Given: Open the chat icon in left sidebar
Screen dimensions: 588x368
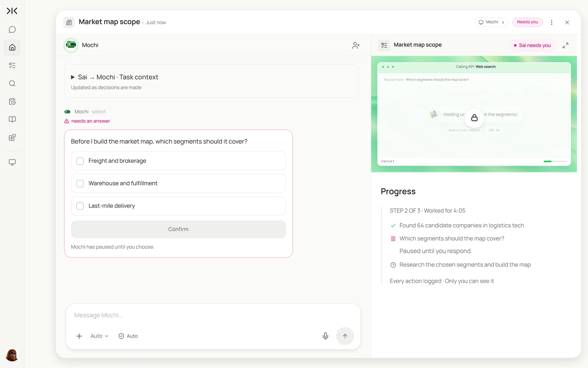Looking at the screenshot, I should [12, 29].
